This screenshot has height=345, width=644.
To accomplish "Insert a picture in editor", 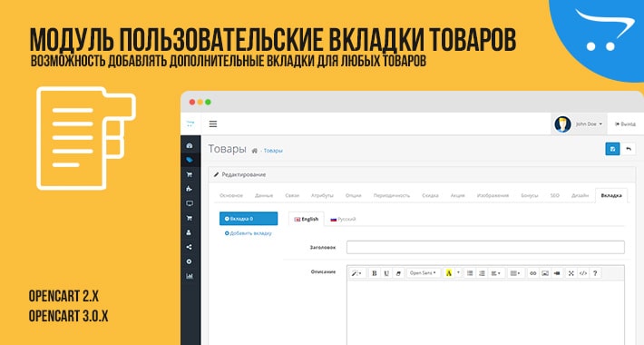I will [x=544, y=273].
